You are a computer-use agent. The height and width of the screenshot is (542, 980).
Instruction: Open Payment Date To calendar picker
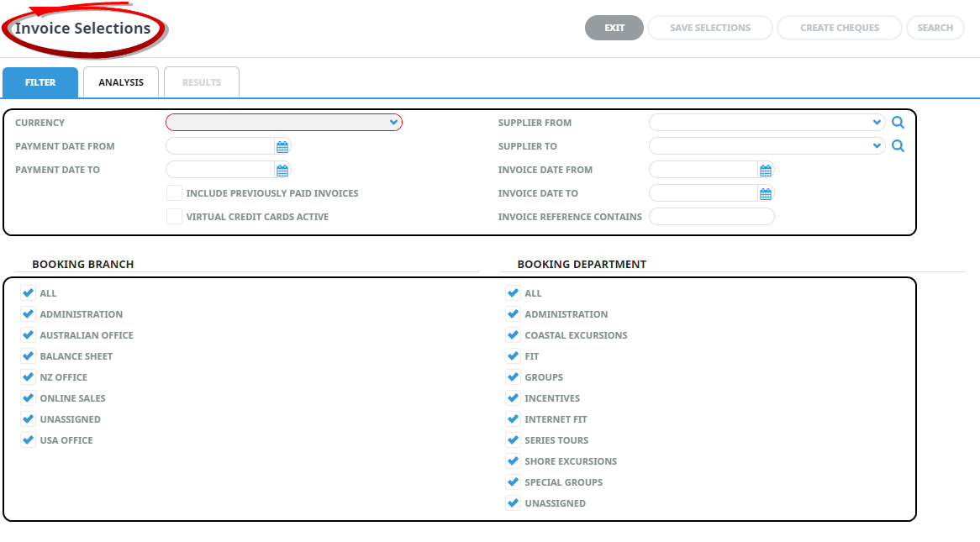(282, 171)
